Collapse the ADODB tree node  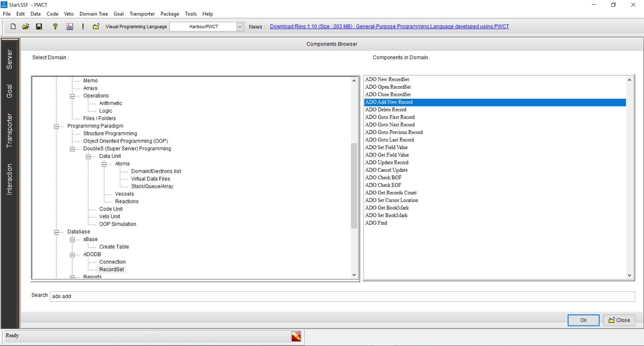pyautogui.click(x=72, y=255)
